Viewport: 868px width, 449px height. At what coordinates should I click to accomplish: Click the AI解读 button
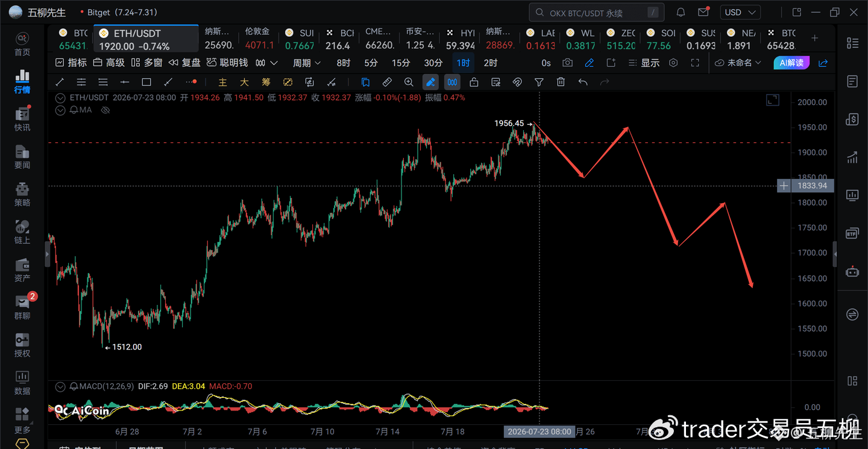[x=791, y=63]
